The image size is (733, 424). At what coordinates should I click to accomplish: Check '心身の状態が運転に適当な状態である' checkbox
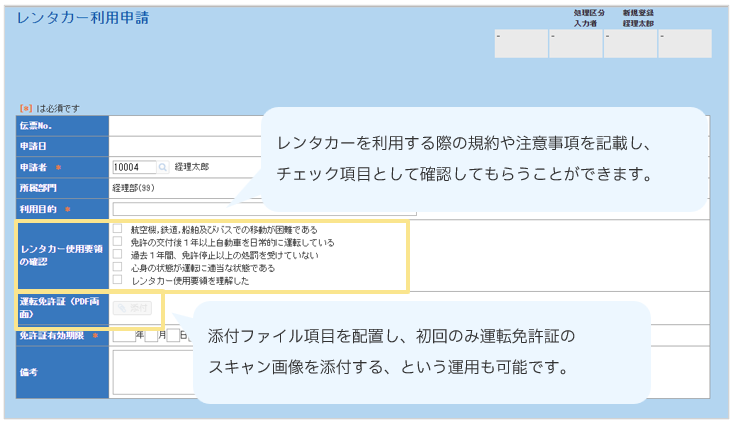tap(118, 268)
